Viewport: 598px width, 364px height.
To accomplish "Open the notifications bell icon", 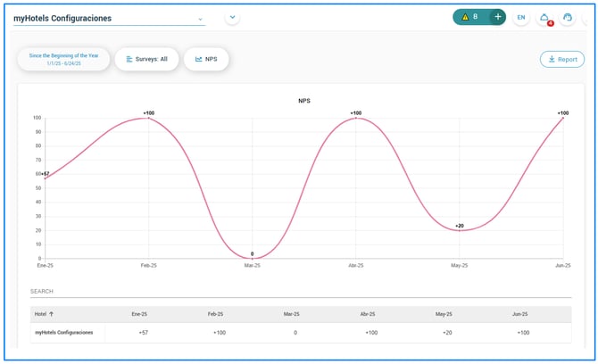I will [544, 17].
